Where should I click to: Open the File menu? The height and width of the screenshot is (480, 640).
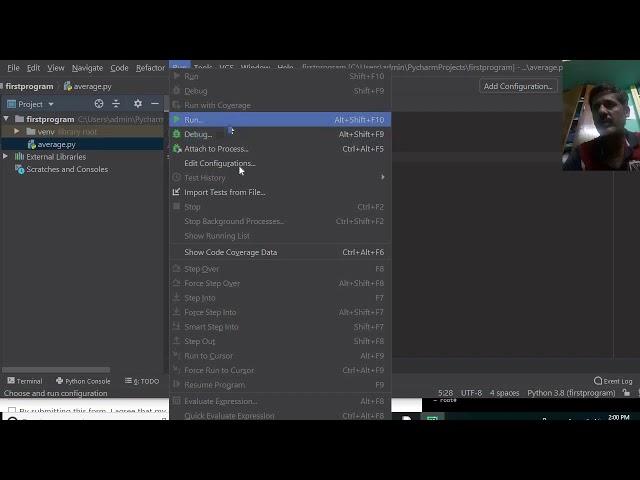(x=13, y=68)
